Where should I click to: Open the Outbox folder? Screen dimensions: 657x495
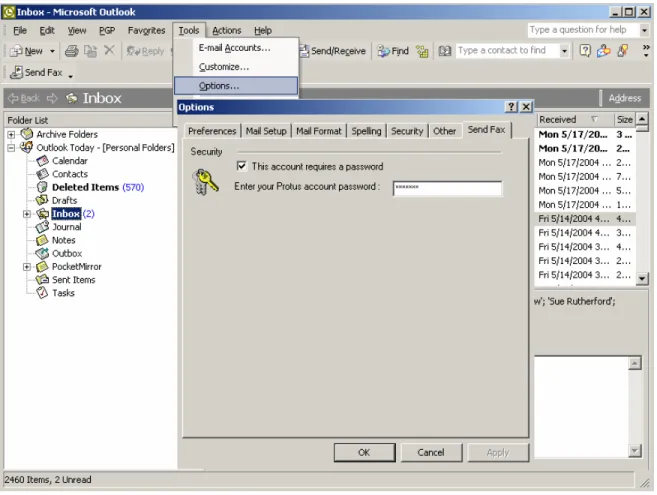click(67, 254)
